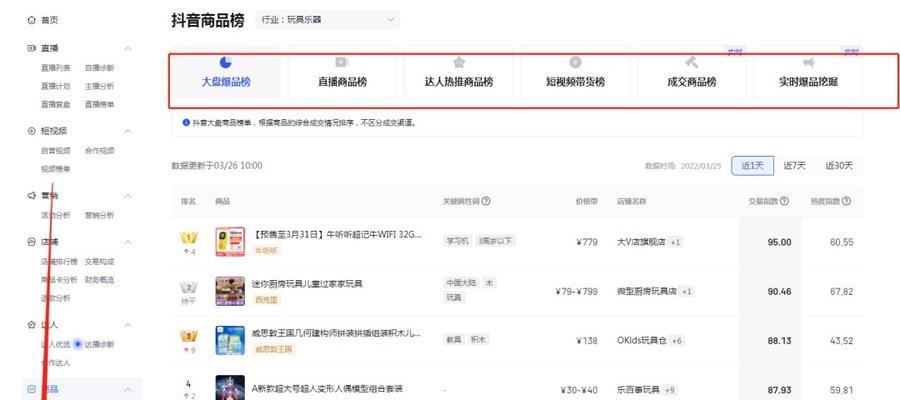The image size is (900, 400).
Task: Open the 迷你厨房玩具 product thumbnail
Action: tap(230, 291)
